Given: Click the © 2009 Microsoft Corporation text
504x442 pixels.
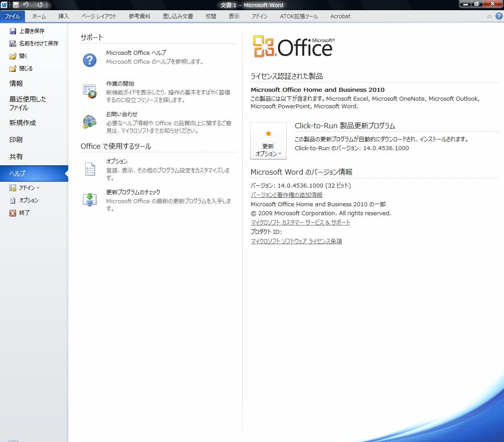Looking at the screenshot, I should click(x=321, y=213).
